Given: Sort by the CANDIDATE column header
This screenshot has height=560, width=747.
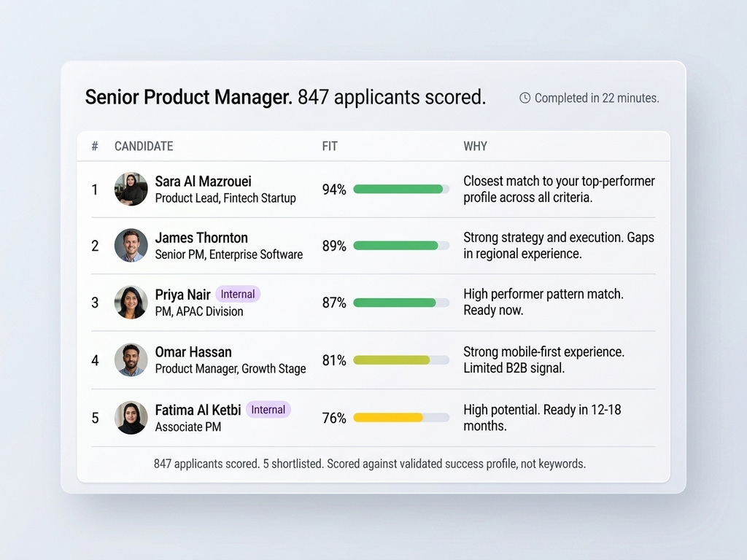Looking at the screenshot, I should pos(144,147).
